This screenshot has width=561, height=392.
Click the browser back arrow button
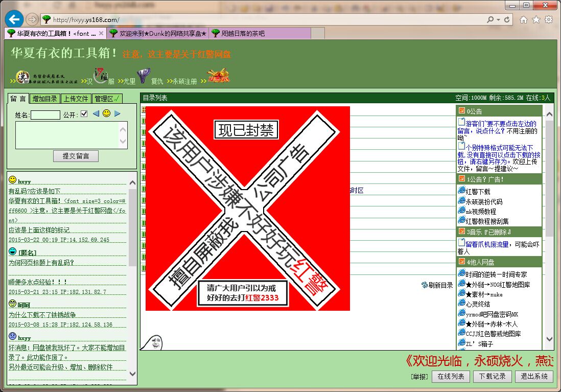point(14,19)
